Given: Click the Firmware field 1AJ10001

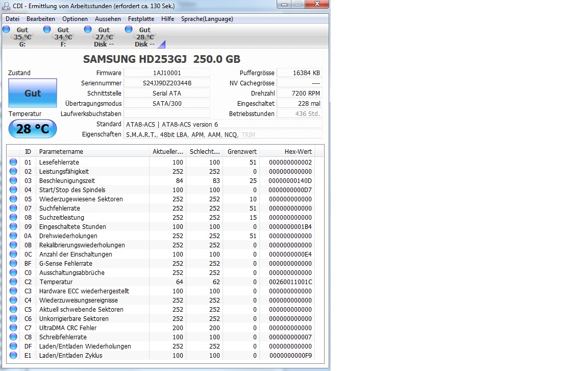Looking at the screenshot, I should coord(167,73).
